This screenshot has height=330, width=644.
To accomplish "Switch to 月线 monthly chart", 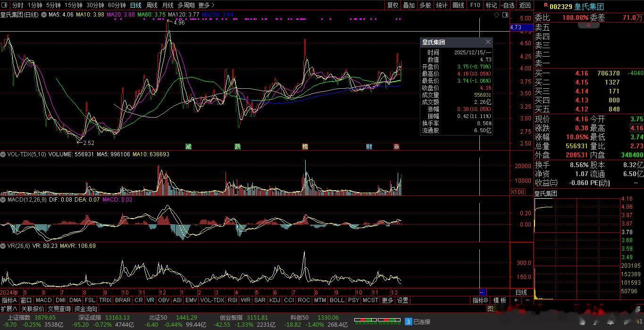I will (x=167, y=5).
